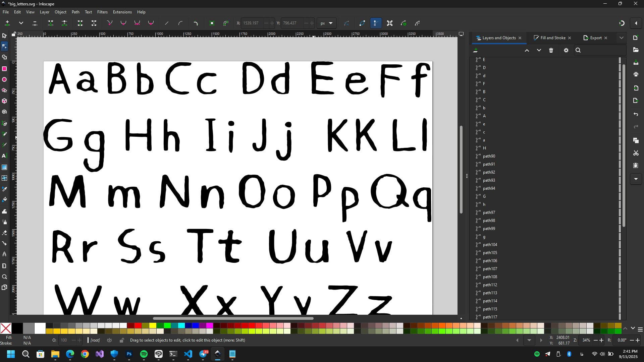Viewport: 644px width, 362px height.
Task: Pick the Dropper color tool
Action: pyautogui.click(x=4, y=189)
